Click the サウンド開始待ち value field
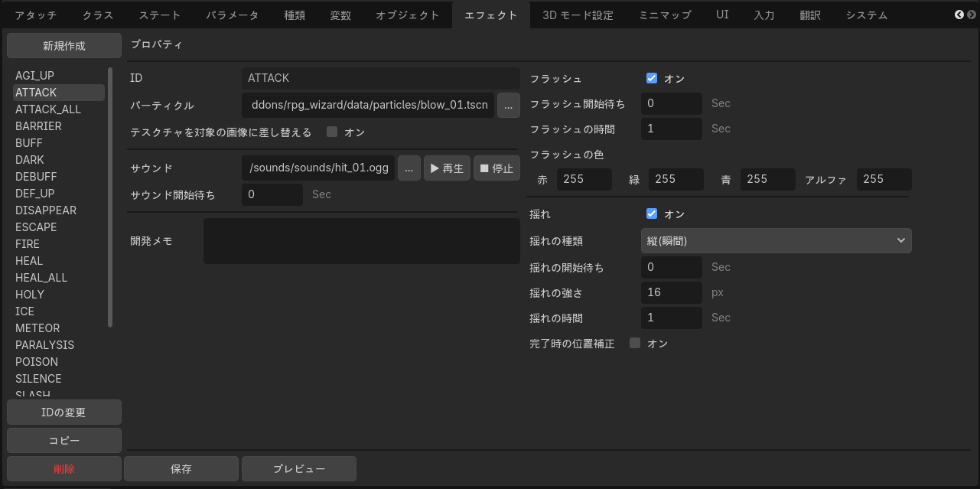 point(272,194)
